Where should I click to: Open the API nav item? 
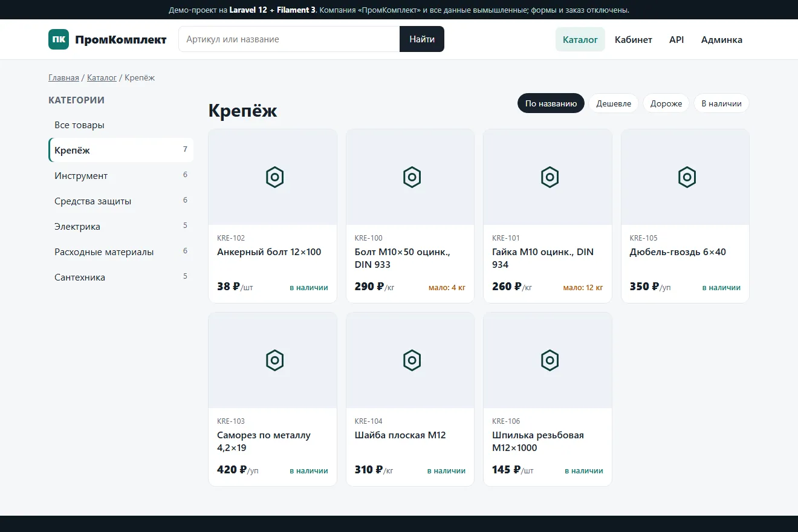tap(676, 39)
